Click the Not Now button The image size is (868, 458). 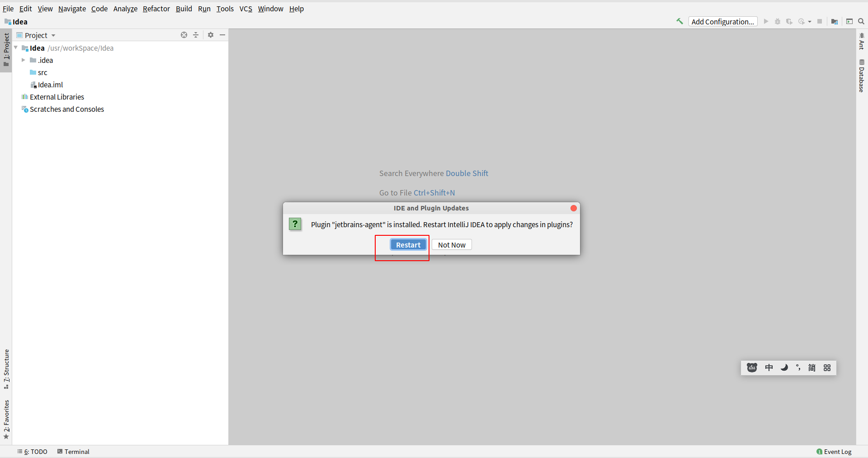coord(451,245)
